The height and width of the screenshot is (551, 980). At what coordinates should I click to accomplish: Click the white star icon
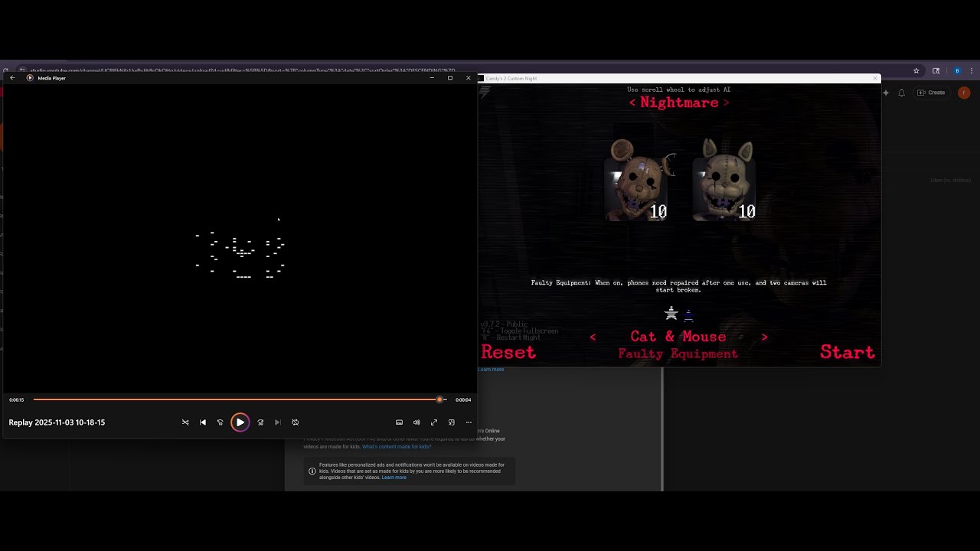671,313
